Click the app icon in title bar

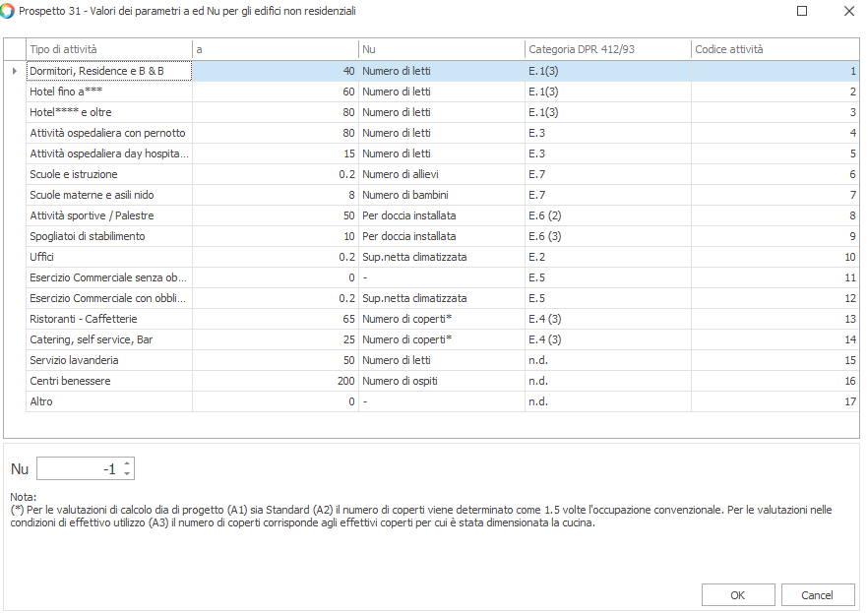coord(9,11)
